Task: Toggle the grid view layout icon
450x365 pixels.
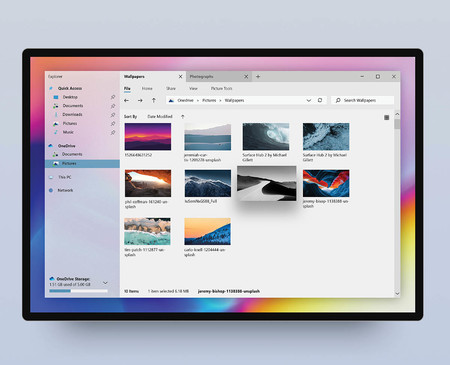Action: [x=386, y=117]
